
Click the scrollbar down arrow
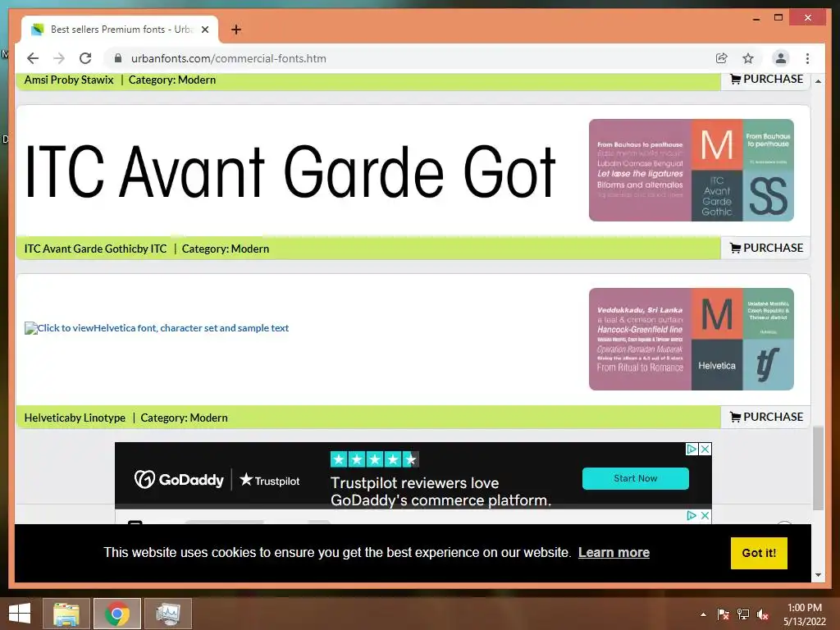(818, 575)
